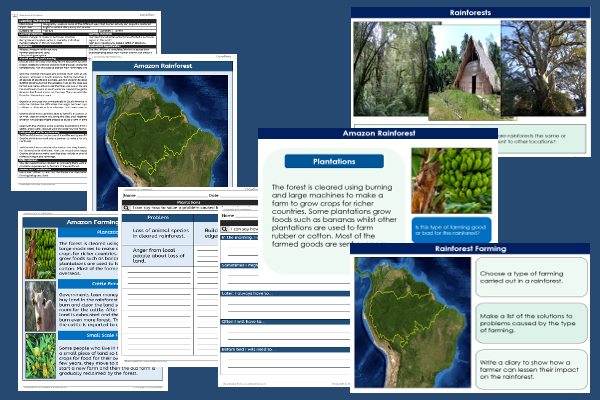The width and height of the screenshot is (600, 400).
Task: Open the thatched hut photo
Action: click(466, 73)
